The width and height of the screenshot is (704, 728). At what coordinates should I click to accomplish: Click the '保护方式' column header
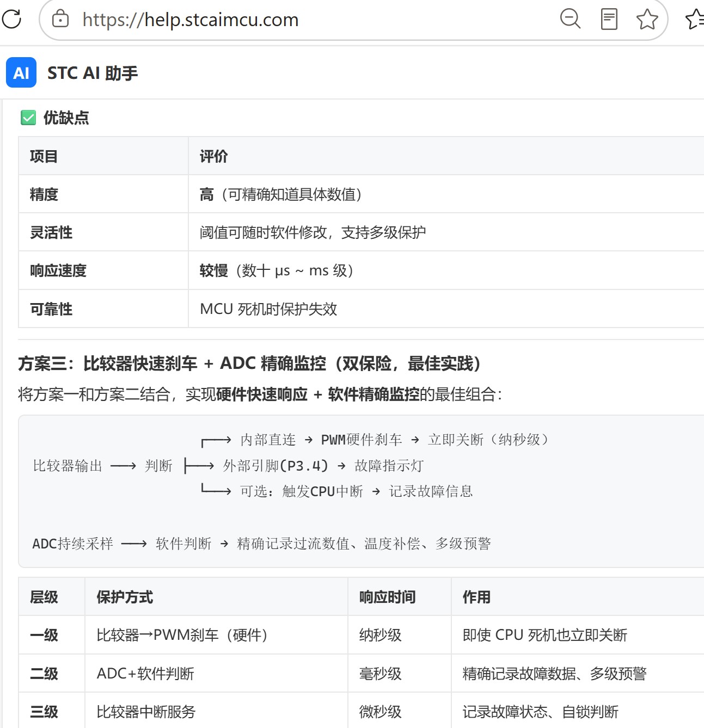click(125, 597)
